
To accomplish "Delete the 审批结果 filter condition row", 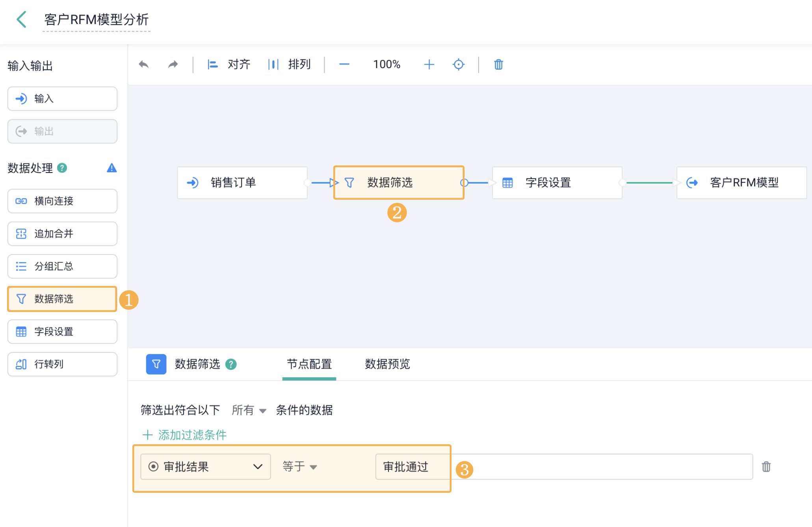I will point(766,467).
